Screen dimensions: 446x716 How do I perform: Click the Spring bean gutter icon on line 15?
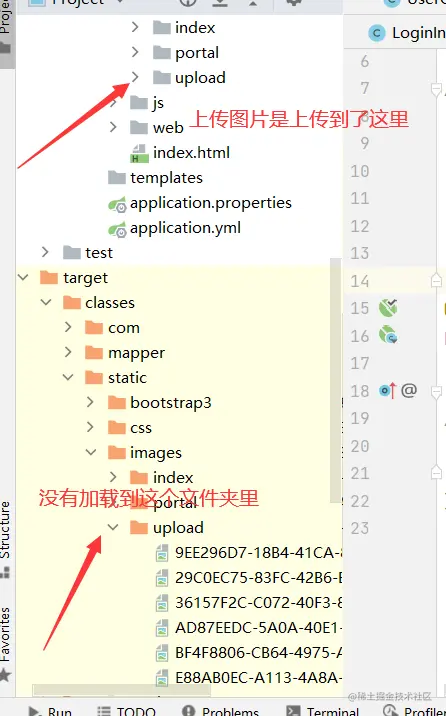(x=388, y=308)
